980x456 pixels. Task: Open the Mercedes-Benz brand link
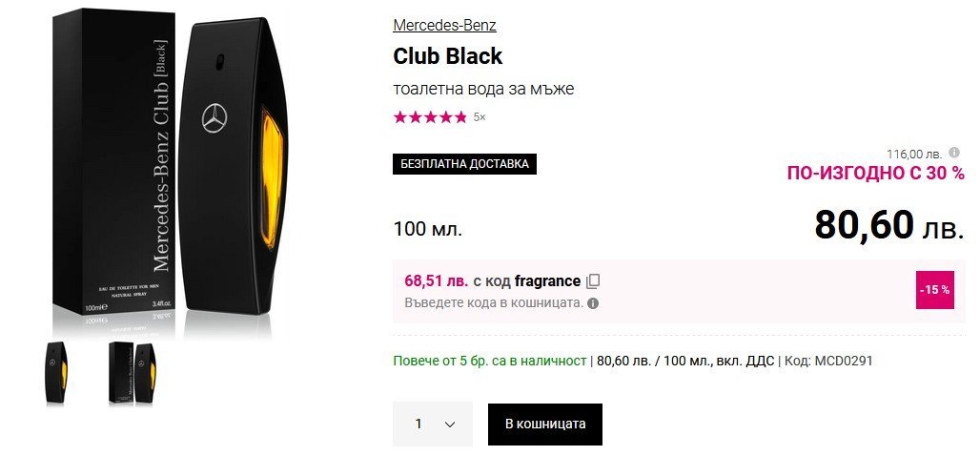point(444,26)
